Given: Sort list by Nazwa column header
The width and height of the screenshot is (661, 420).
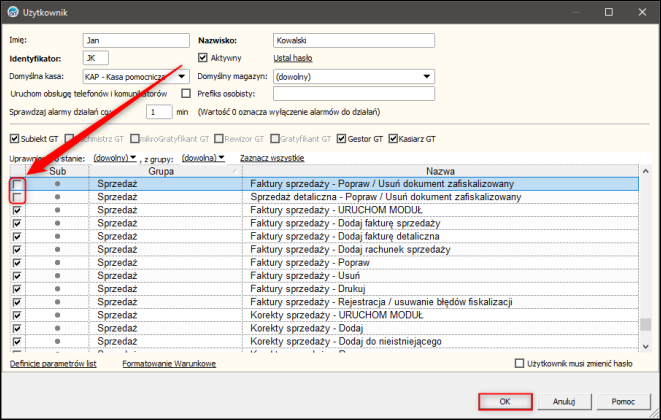Looking at the screenshot, I should [440, 171].
